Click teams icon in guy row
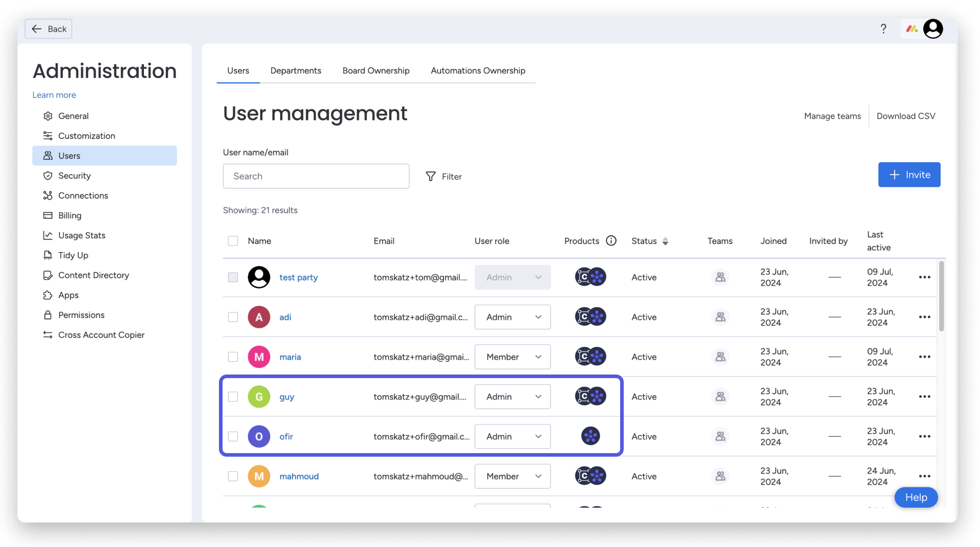Viewport: 980px width, 547px height. click(720, 396)
